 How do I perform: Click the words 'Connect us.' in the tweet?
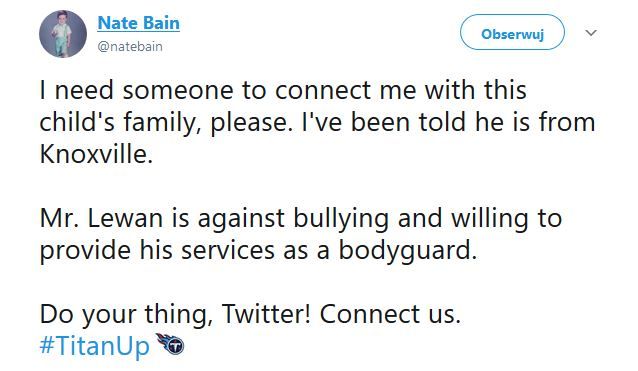coord(390,314)
